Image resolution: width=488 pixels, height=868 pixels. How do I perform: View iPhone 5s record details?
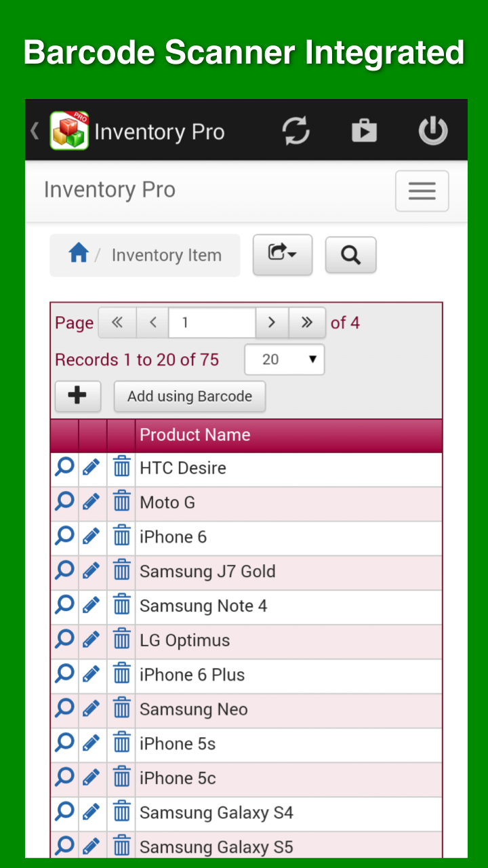click(x=64, y=744)
